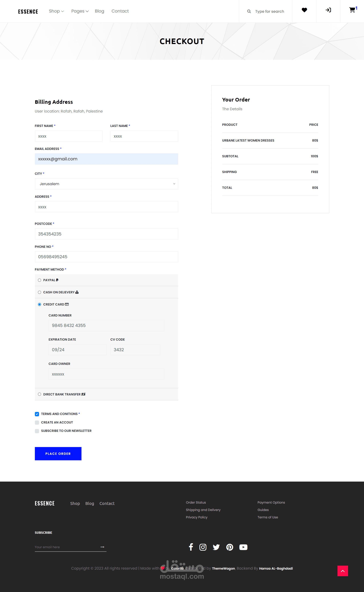Open the shopping cart icon
The image size is (364, 592).
[352, 10]
